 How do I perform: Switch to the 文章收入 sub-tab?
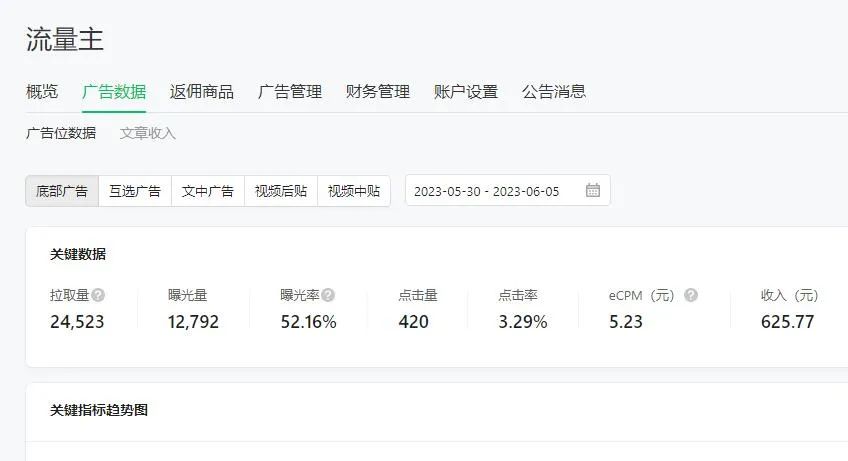pos(148,133)
